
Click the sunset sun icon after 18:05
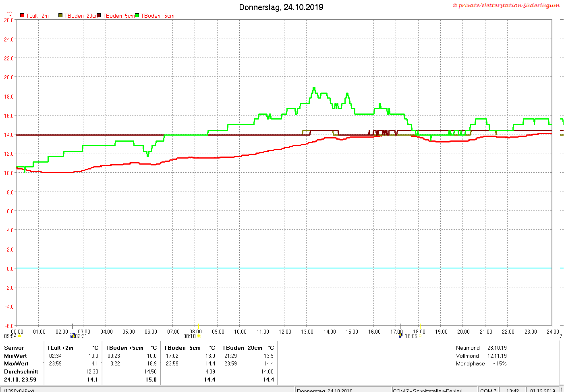(420, 336)
